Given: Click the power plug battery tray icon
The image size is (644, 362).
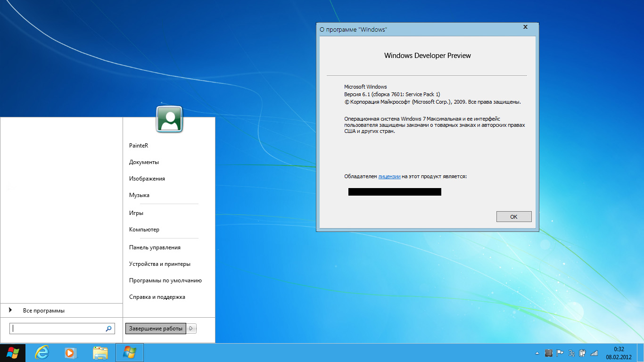Looking at the screenshot, I should (x=583, y=353).
